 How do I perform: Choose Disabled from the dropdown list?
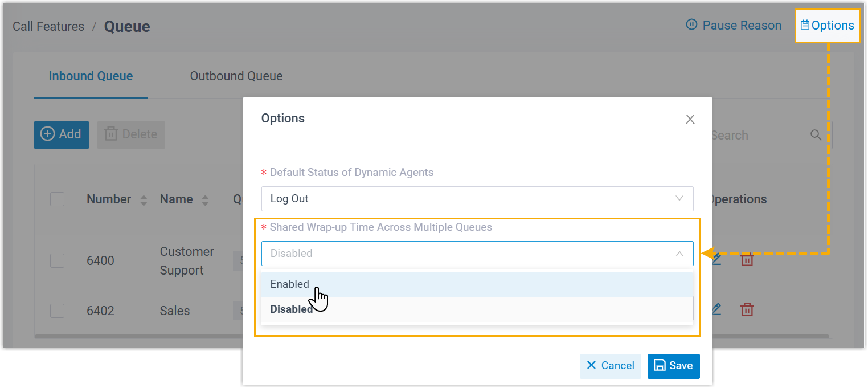click(291, 309)
